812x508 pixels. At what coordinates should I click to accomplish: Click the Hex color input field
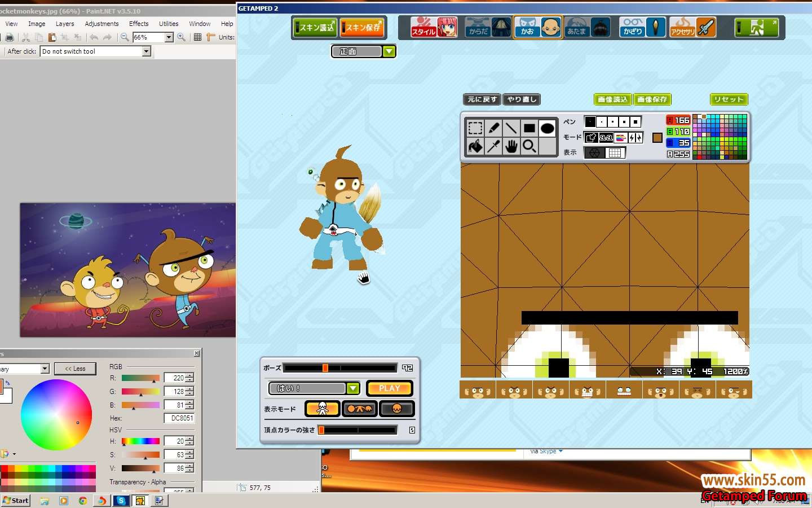tap(179, 418)
